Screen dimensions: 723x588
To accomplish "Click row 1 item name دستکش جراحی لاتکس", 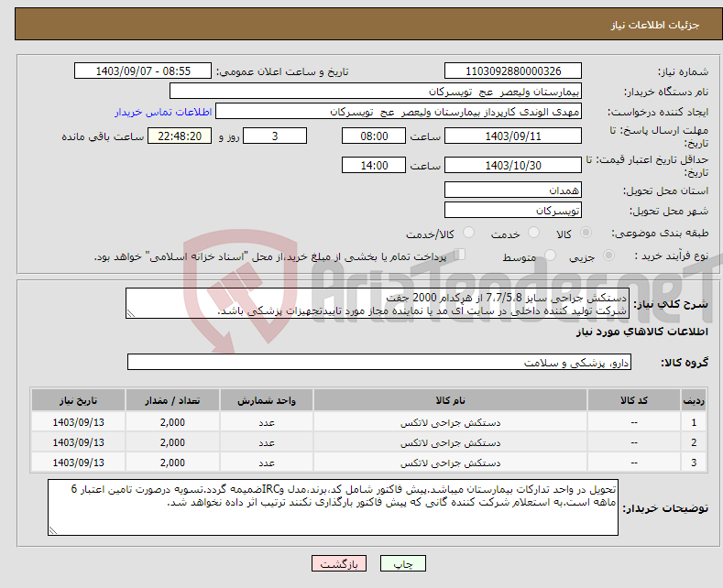I will 450,422.
